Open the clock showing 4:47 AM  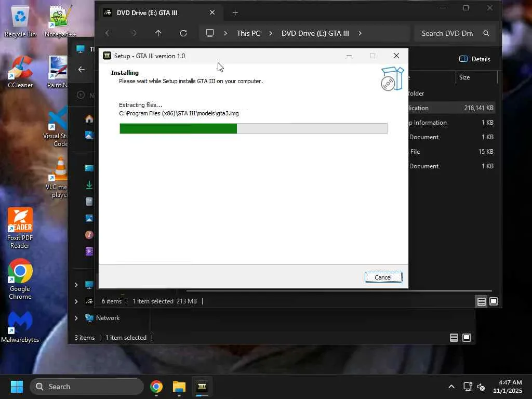(x=508, y=387)
